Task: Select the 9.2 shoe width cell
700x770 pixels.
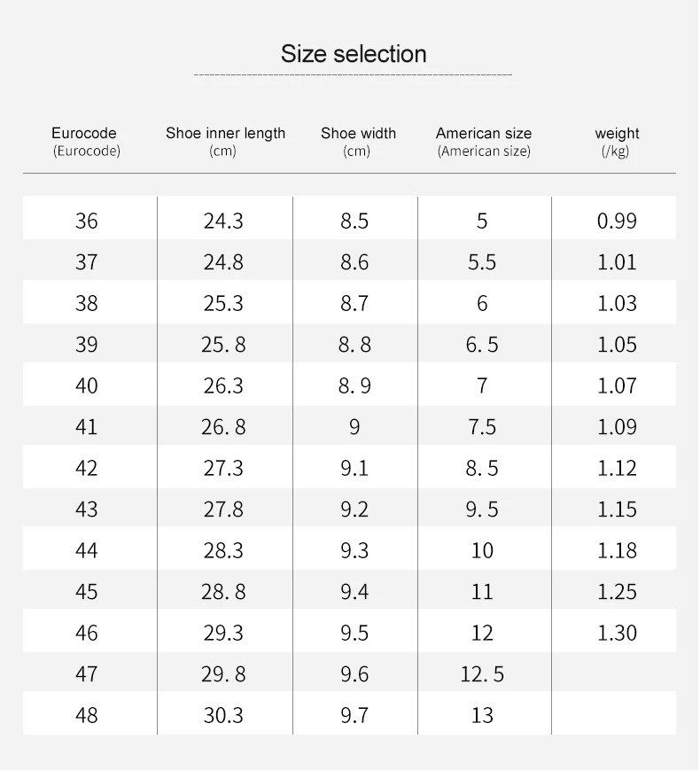Action: click(x=354, y=509)
